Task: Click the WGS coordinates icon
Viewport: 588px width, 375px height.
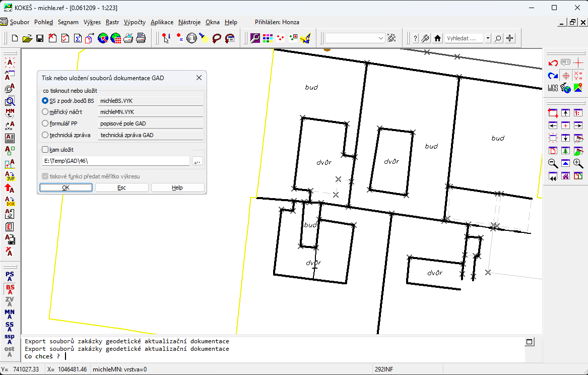Action: tap(553, 88)
